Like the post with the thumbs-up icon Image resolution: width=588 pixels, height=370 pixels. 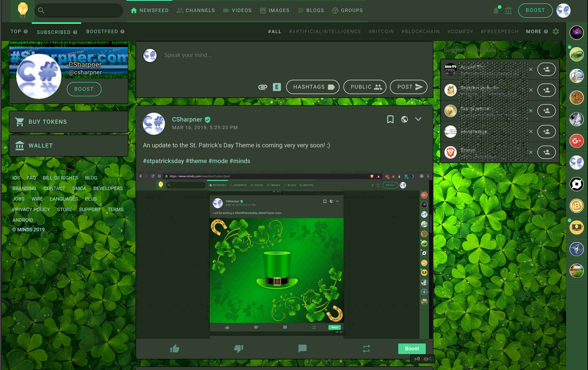[x=175, y=349]
